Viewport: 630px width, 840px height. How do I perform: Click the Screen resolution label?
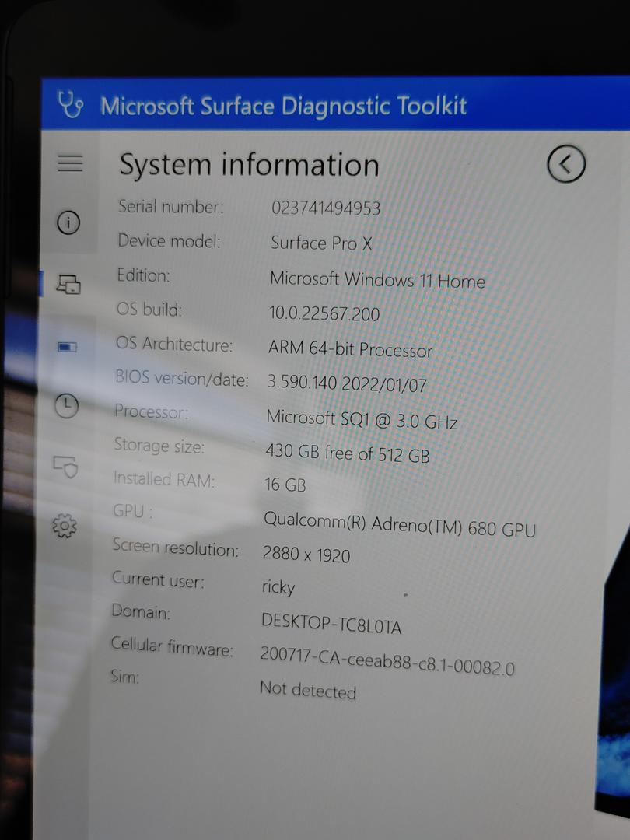175,548
